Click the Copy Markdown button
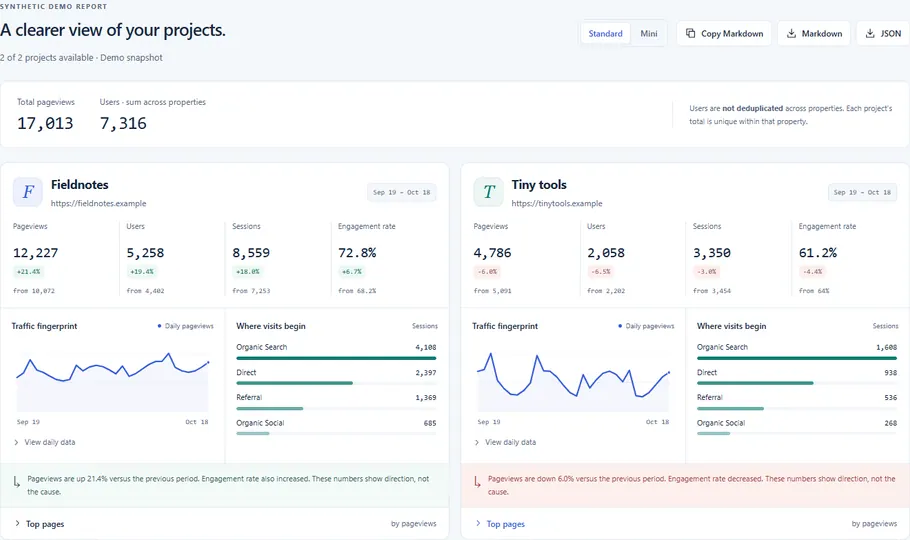This screenshot has height=540, width=910. (724, 34)
